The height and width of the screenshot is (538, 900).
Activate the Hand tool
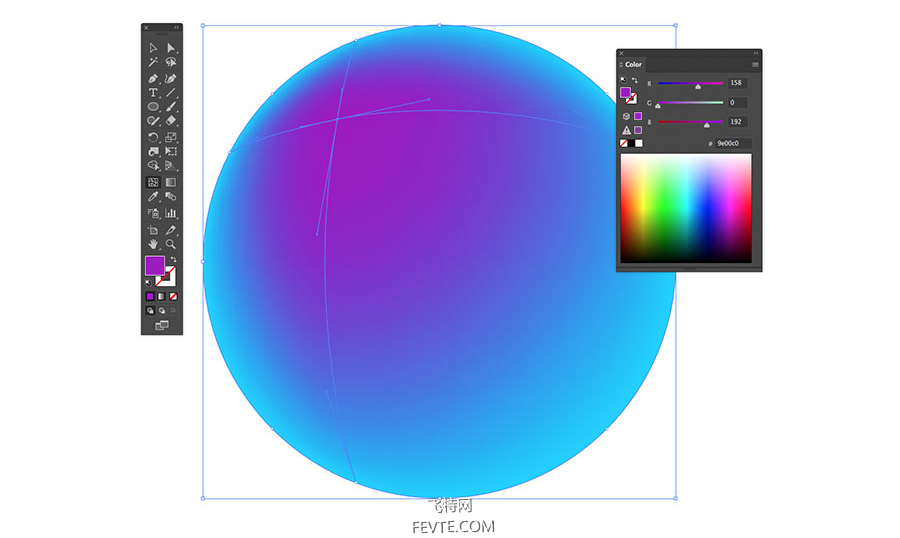153,244
